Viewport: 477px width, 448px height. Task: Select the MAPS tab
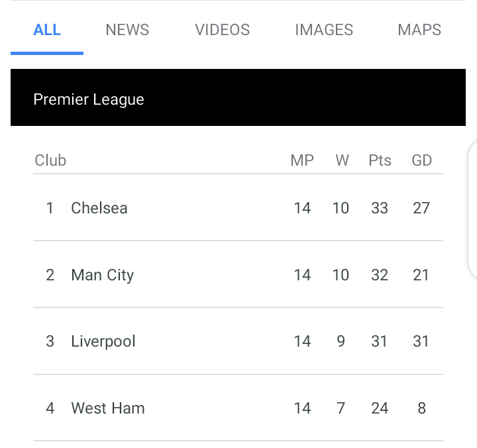(x=419, y=30)
